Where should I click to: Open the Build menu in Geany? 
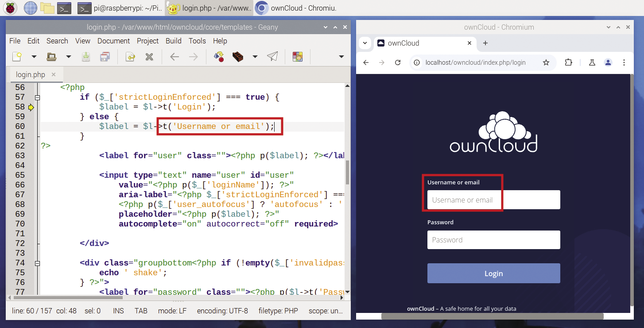coord(173,41)
